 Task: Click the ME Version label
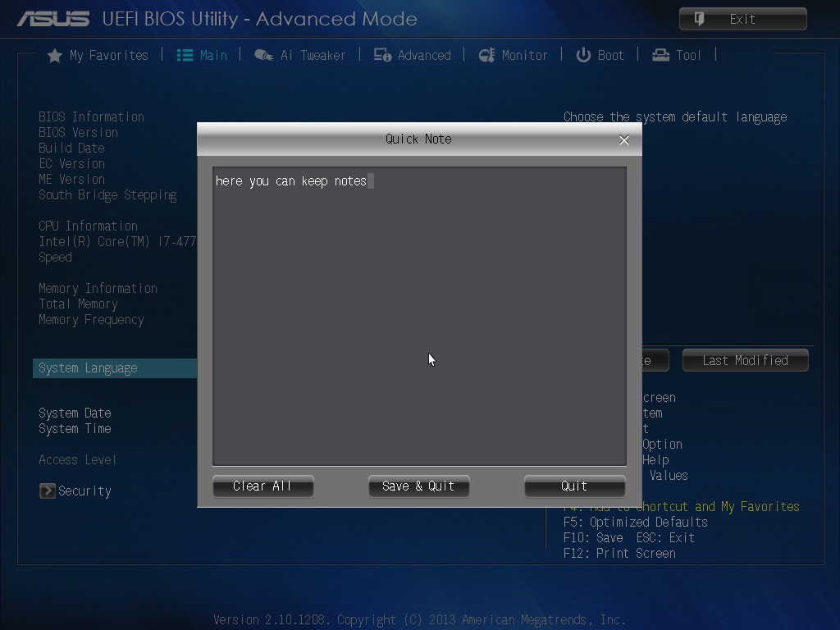72,179
